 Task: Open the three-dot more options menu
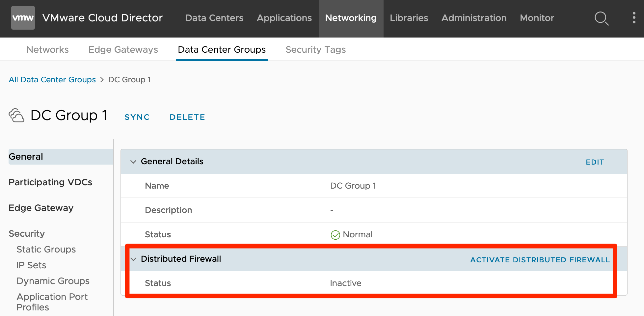[x=634, y=18]
